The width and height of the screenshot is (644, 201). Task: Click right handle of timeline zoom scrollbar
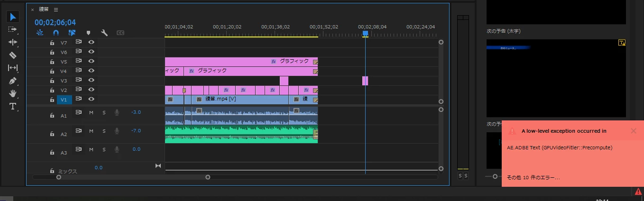[208, 177]
